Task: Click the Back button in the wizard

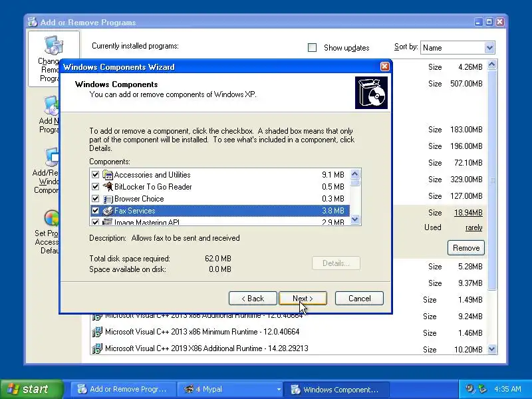Action: pyautogui.click(x=253, y=298)
